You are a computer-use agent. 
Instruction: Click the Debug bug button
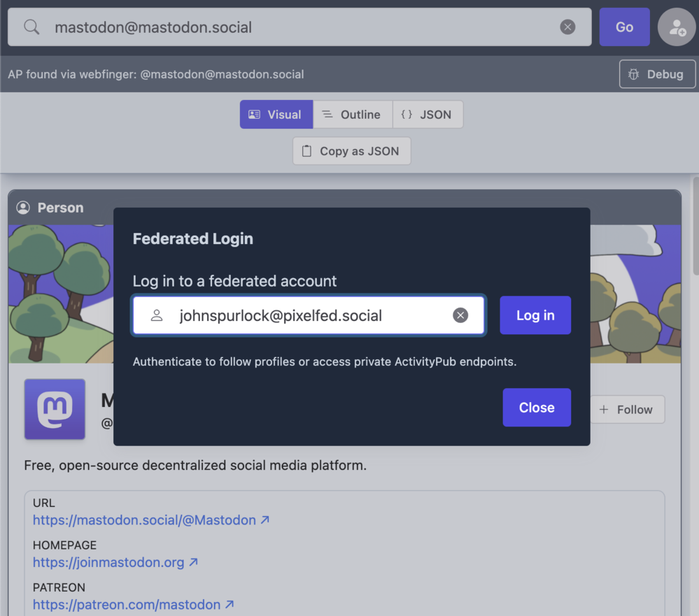pos(657,74)
